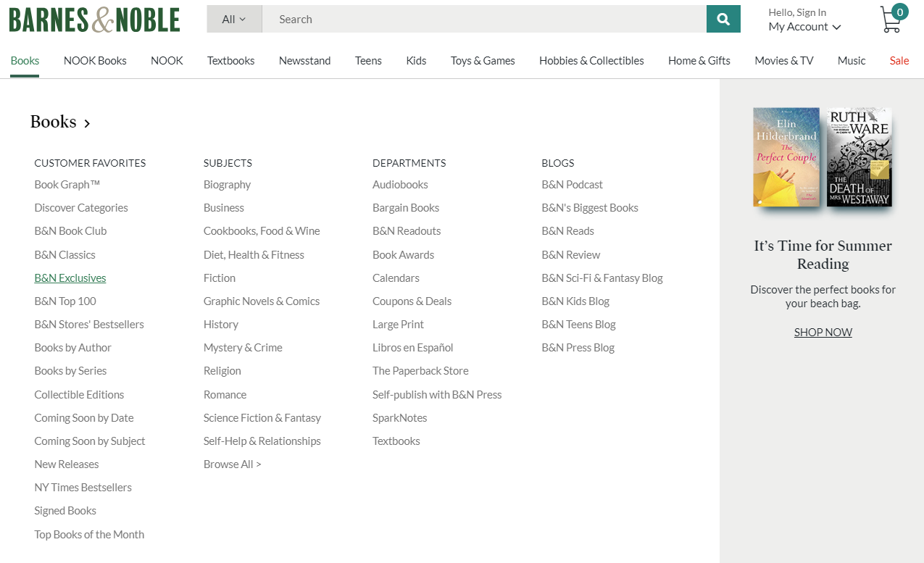
Task: Open Hobbies & Collectibles menu
Action: 591,61
